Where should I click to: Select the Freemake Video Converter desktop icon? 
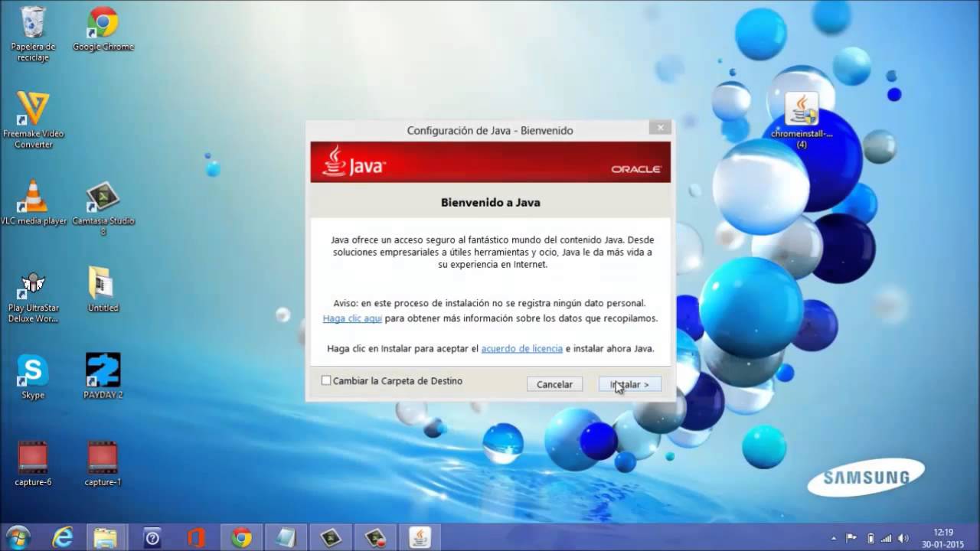[x=33, y=120]
